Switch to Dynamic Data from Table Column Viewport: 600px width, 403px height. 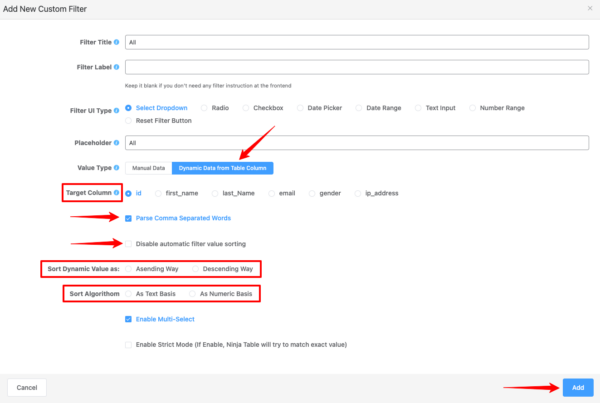pos(222,168)
